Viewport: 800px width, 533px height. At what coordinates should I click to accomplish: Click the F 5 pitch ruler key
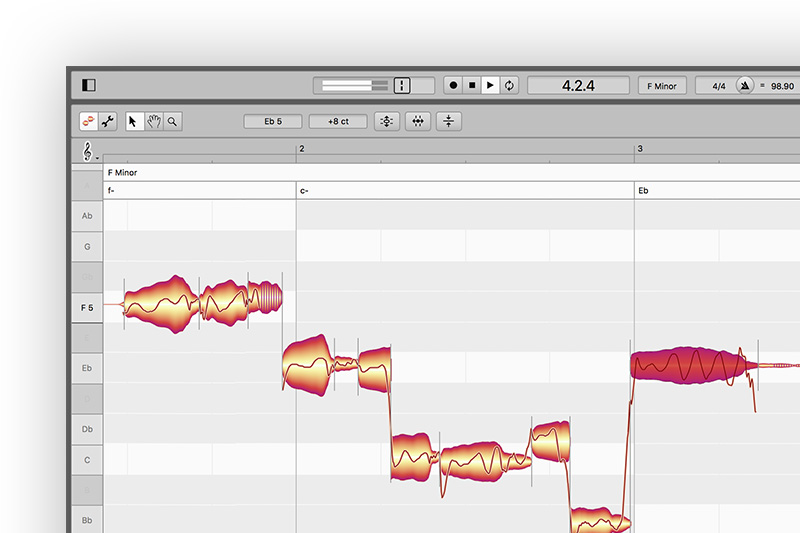click(x=87, y=308)
